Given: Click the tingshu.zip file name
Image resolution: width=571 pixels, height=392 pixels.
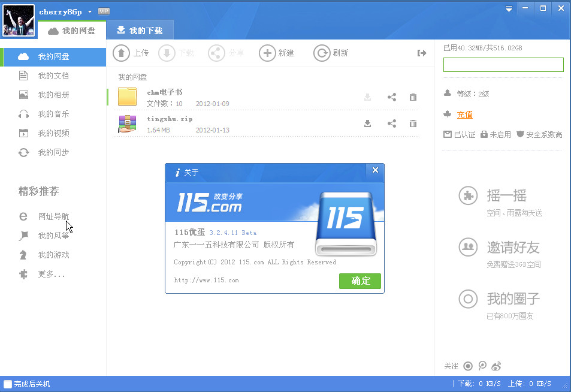Looking at the screenshot, I should pos(170,119).
